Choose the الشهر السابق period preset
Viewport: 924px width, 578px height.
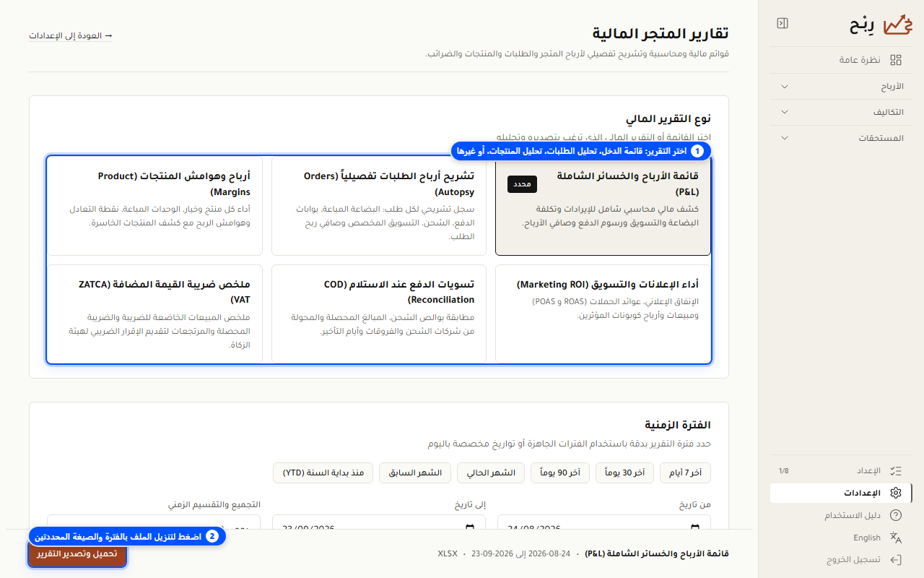point(415,473)
